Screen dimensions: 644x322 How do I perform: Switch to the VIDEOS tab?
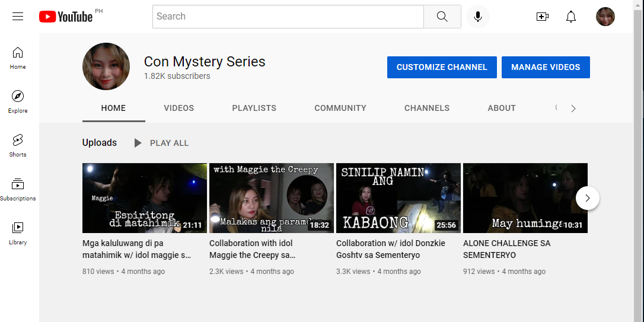click(178, 108)
